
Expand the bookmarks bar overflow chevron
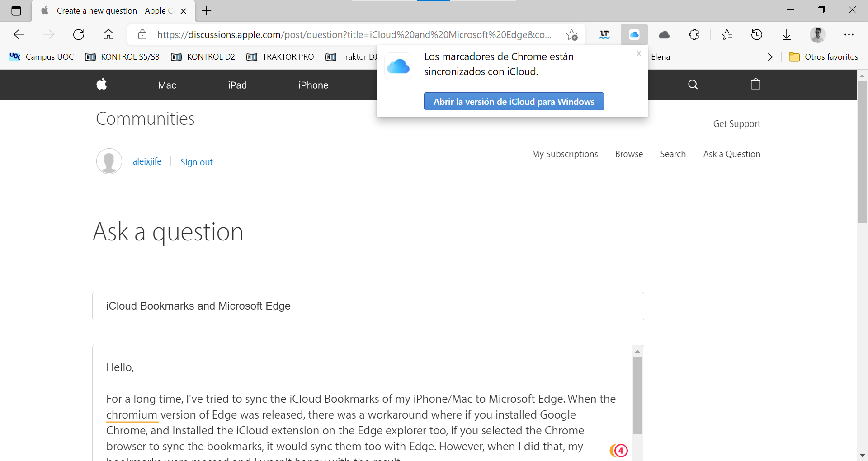click(770, 57)
